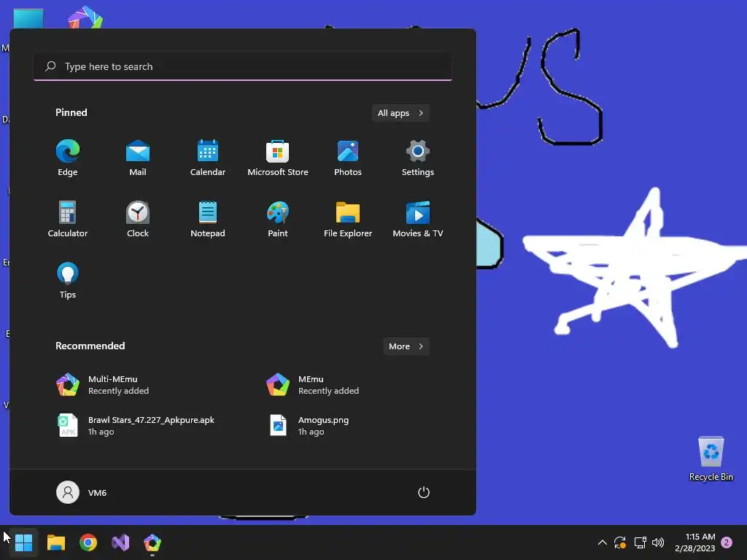Launch the Photos app
The width and height of the screenshot is (747, 560).
[348, 157]
